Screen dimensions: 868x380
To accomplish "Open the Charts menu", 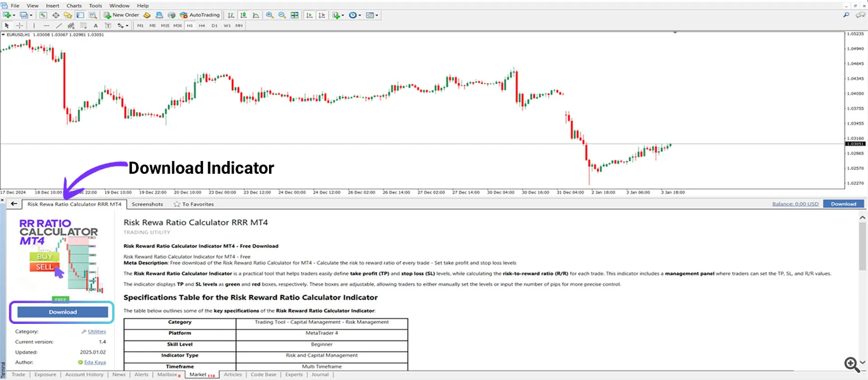I will click(74, 5).
